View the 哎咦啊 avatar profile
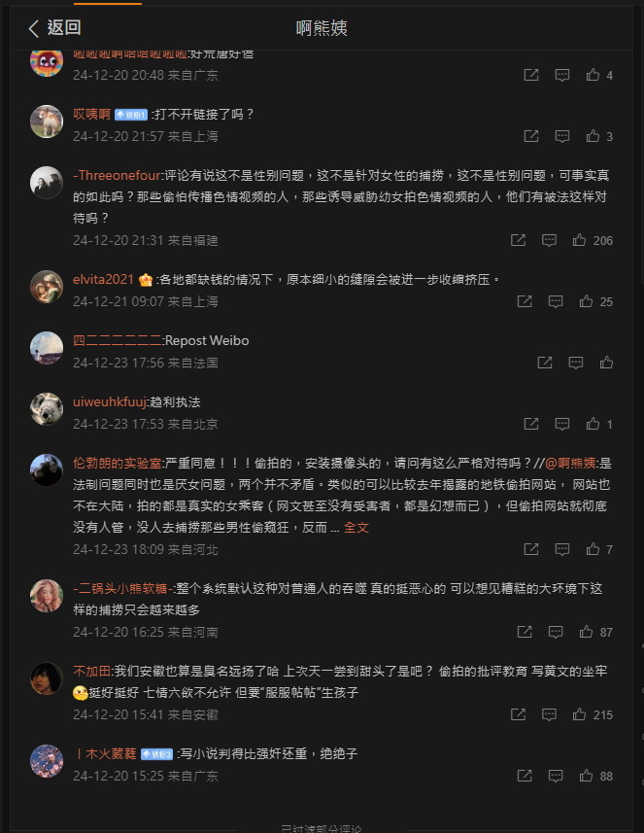644x833 pixels. [47, 121]
